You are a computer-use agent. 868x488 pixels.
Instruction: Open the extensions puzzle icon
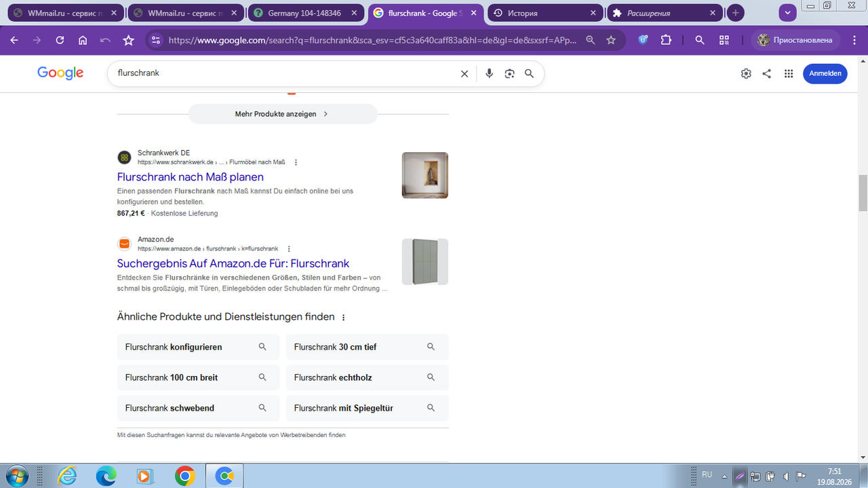pos(666,40)
